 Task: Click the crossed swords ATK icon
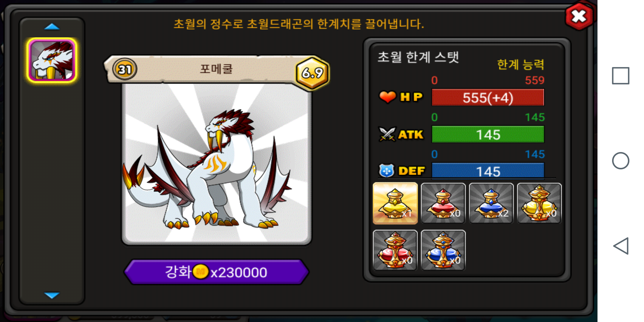click(387, 134)
